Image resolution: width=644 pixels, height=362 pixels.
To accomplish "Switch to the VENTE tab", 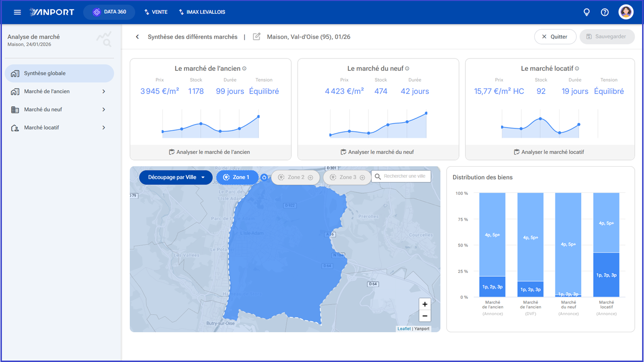I will [x=156, y=12].
